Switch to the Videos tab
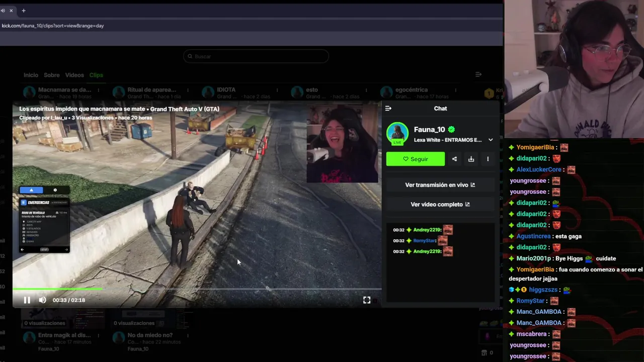644x362 pixels. pos(74,75)
